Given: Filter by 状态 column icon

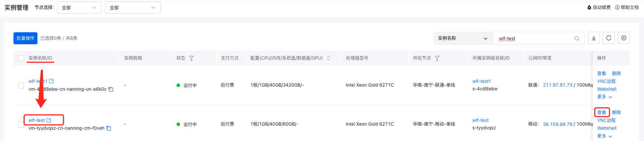Looking at the screenshot, I should 191,58.
